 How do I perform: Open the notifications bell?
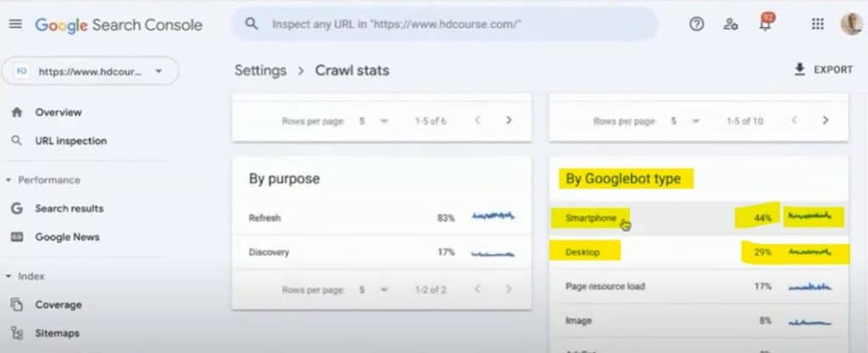(x=765, y=23)
